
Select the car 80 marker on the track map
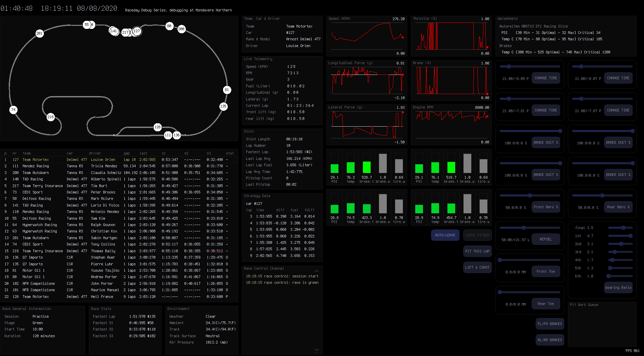169,26
